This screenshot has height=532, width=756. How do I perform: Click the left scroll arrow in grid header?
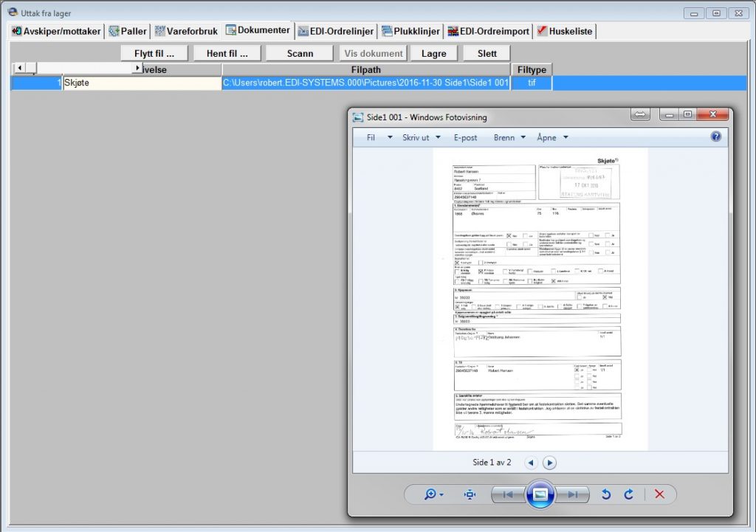click(x=19, y=68)
